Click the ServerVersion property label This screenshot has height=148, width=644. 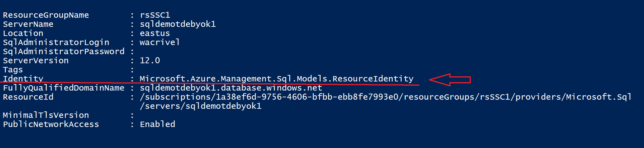pos(36,61)
